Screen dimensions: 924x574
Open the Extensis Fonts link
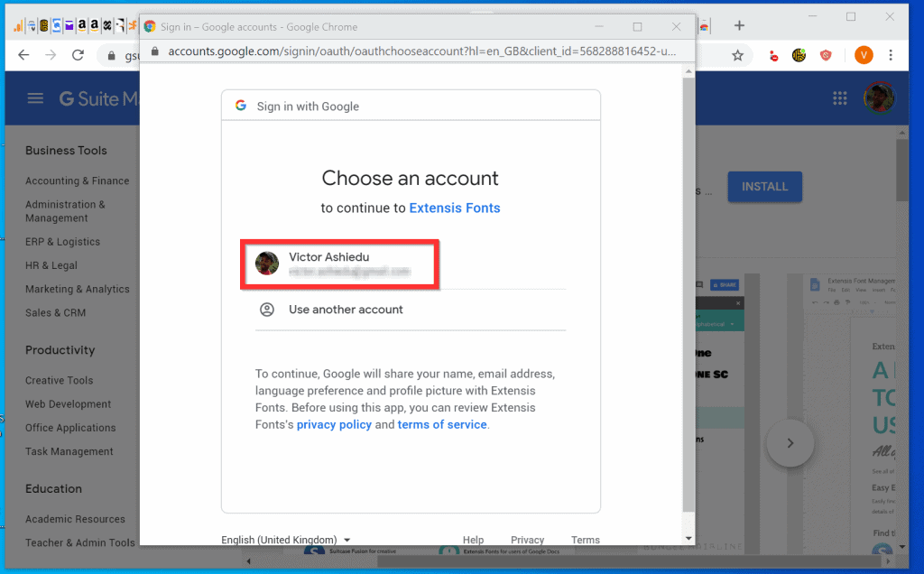[x=455, y=208]
